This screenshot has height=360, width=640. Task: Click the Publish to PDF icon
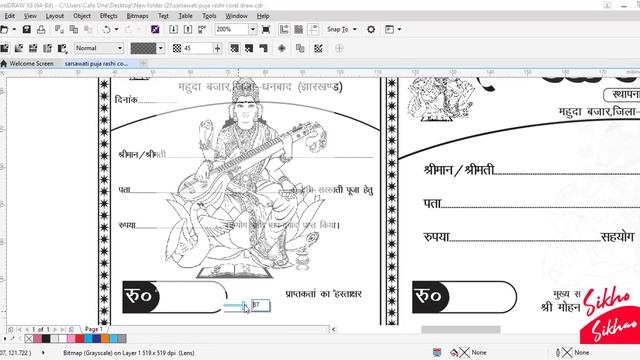click(202, 29)
